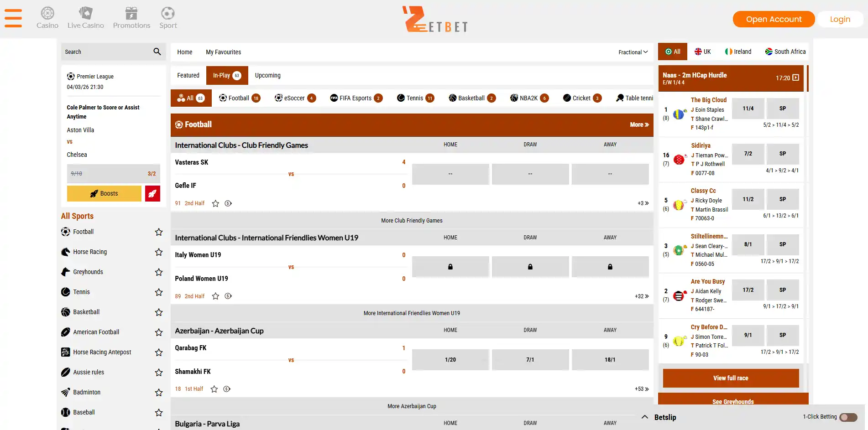Image resolution: width=868 pixels, height=430 pixels.
Task: Select the 1/20 home odds for Qarabag FK
Action: (450, 360)
